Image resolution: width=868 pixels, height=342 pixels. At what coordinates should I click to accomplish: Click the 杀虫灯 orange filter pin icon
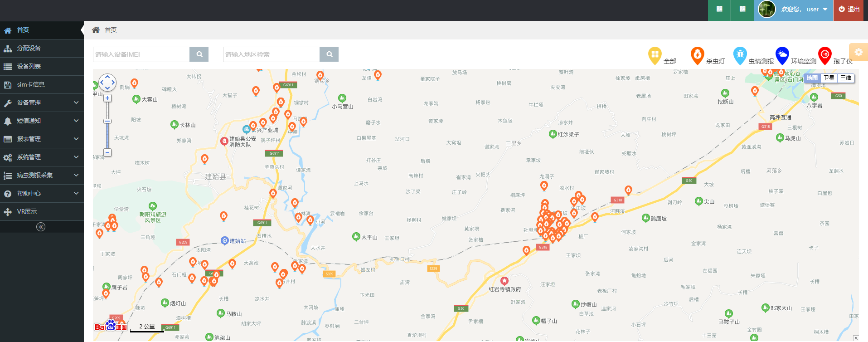click(x=697, y=56)
